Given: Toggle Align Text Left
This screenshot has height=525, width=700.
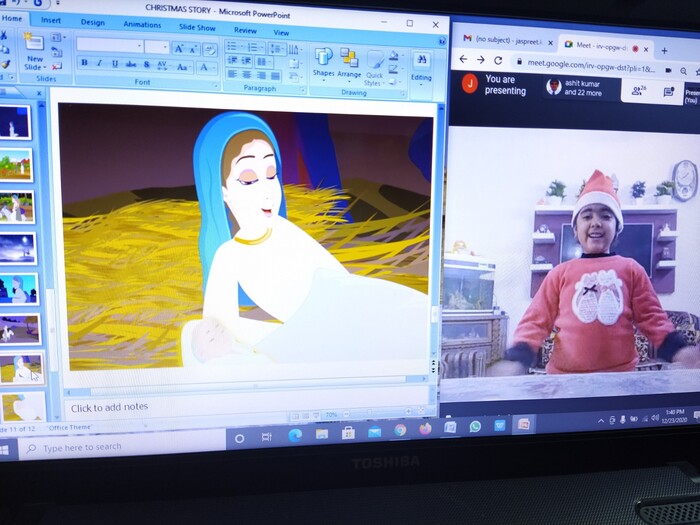Looking at the screenshot, I should 232,74.
